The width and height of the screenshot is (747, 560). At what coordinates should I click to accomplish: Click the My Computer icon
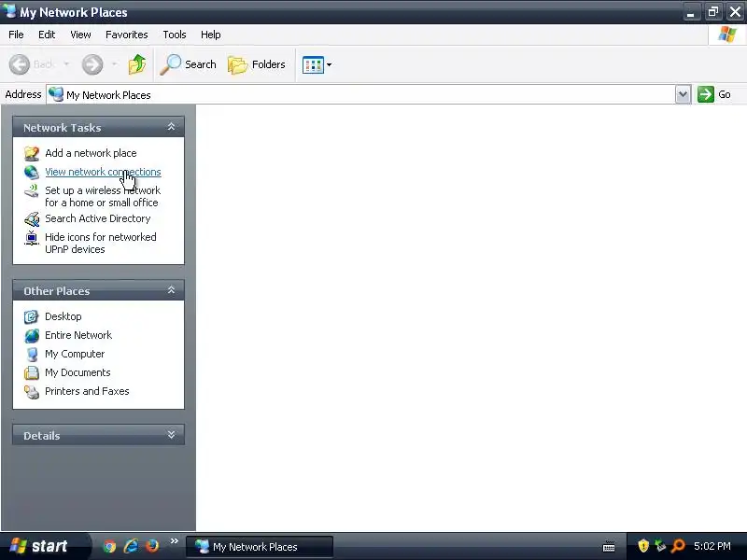point(32,355)
